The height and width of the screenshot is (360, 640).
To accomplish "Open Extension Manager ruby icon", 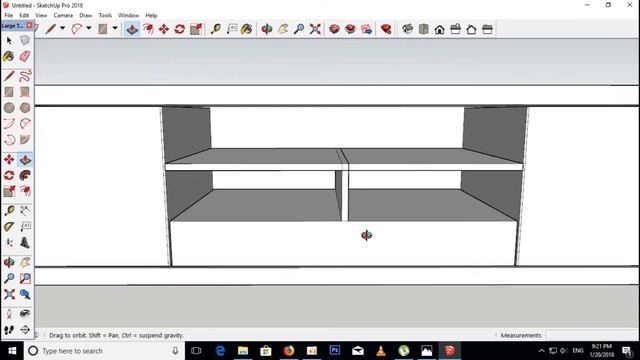I will [x=386, y=29].
